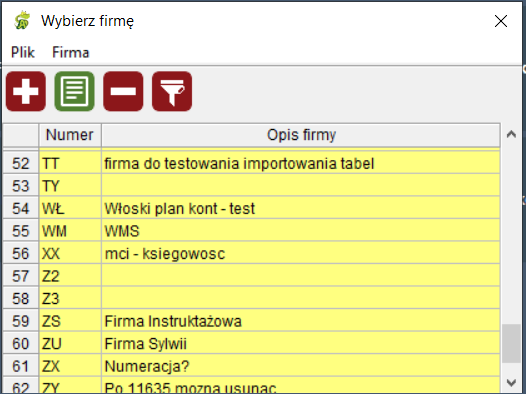The image size is (526, 394).
Task: Select row 52 firma do testowania importowania tabel
Action: 252,163
